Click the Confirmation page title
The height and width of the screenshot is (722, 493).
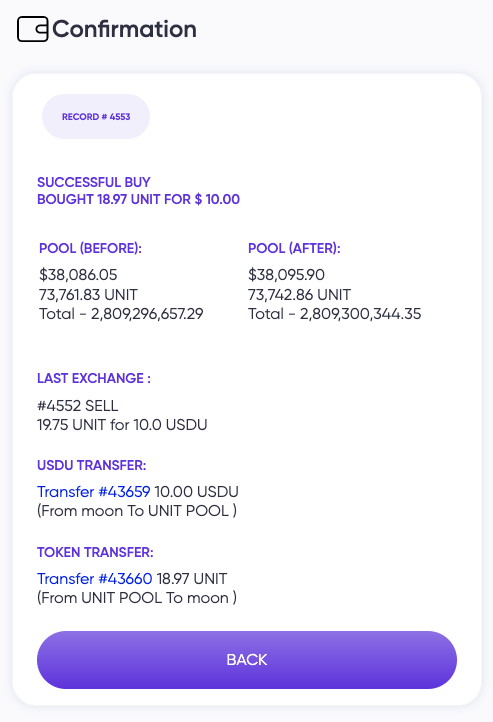pyautogui.click(x=124, y=29)
